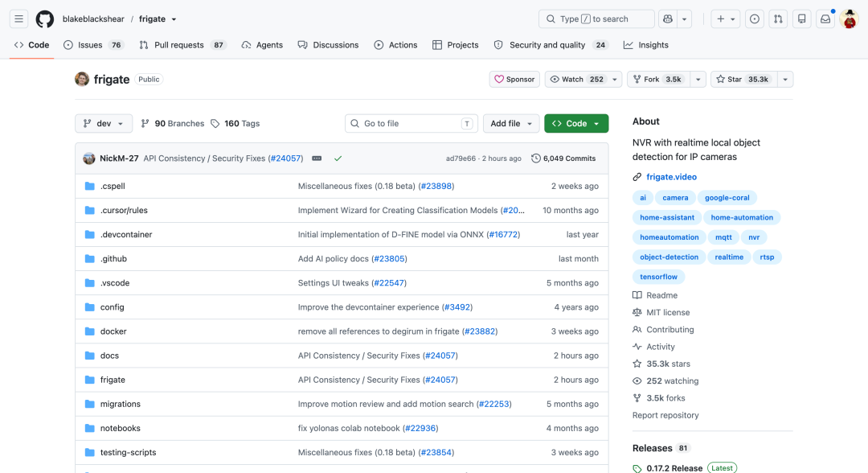Open the Issues tab
The image size is (868, 473).
tap(93, 45)
